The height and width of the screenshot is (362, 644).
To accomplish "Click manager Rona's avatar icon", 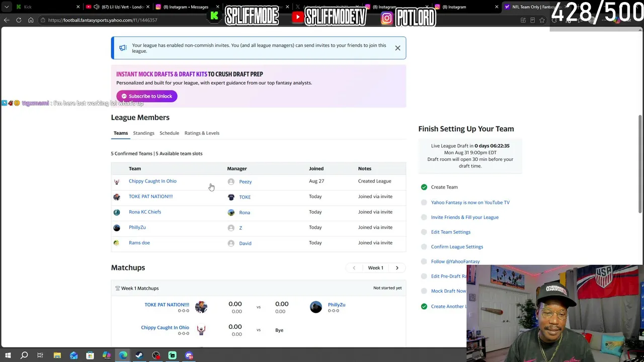I will pos(231,212).
